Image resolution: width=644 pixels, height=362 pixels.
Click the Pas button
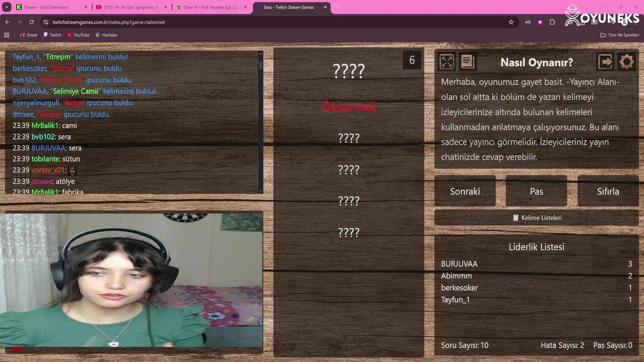click(536, 191)
